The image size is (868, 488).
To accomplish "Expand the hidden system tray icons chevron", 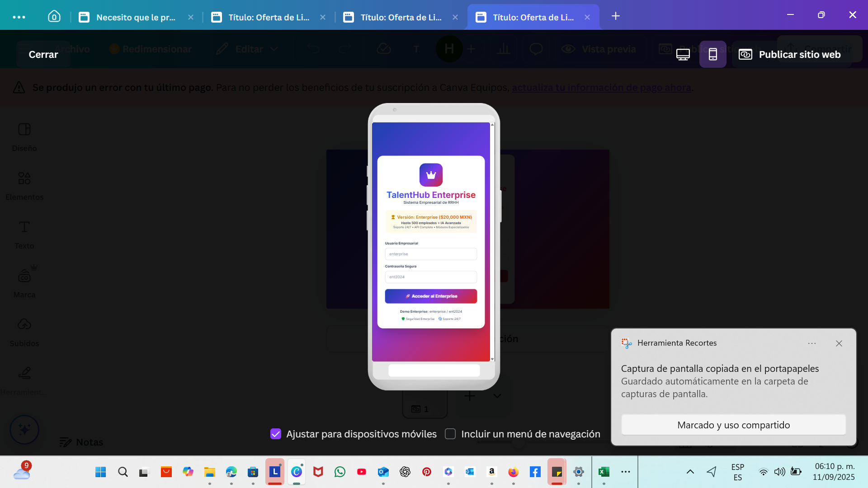I will coord(690,472).
